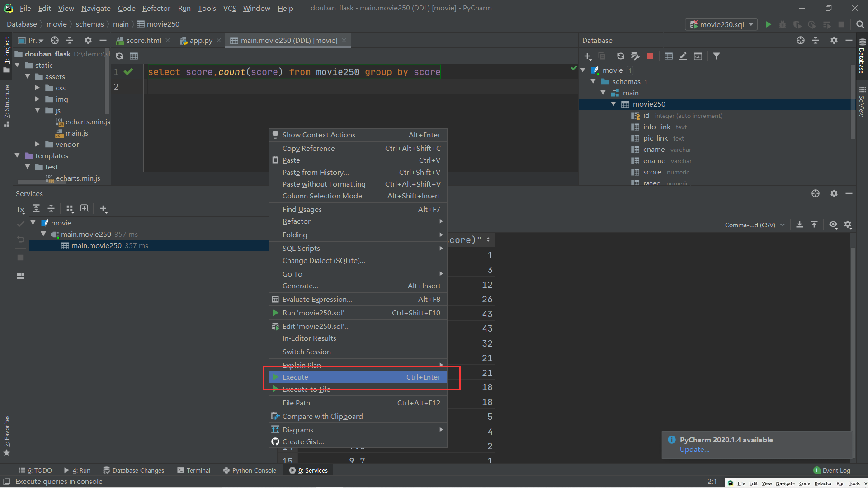Click the green Run button in top toolbar

tap(768, 24)
